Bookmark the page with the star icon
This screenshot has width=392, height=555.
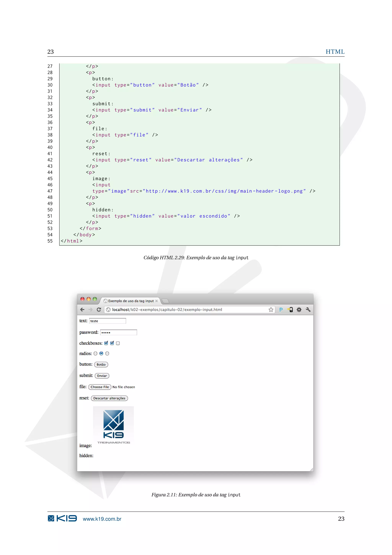[x=271, y=310]
